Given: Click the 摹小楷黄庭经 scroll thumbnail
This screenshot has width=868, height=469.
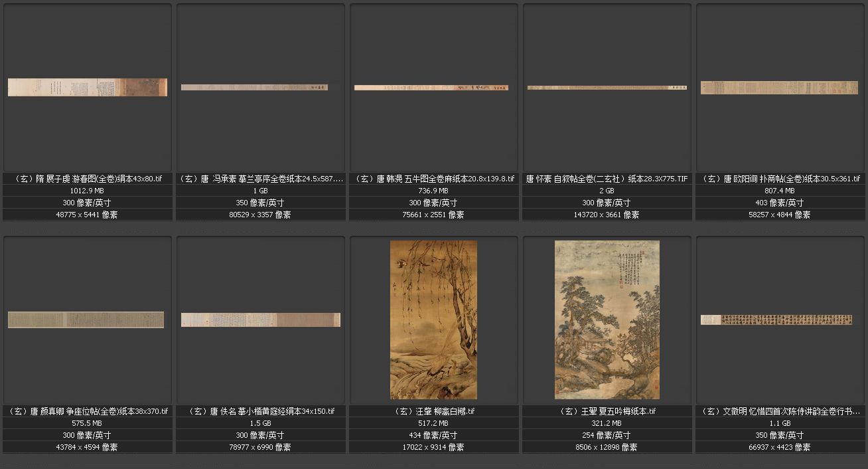Looking at the screenshot, I should pos(261,320).
